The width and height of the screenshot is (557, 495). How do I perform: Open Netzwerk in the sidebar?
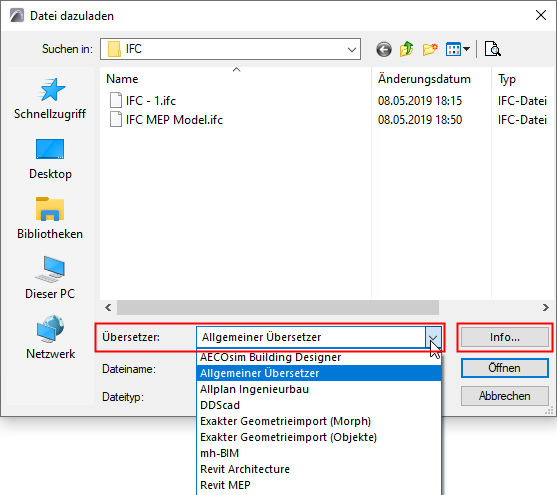pyautogui.click(x=50, y=338)
